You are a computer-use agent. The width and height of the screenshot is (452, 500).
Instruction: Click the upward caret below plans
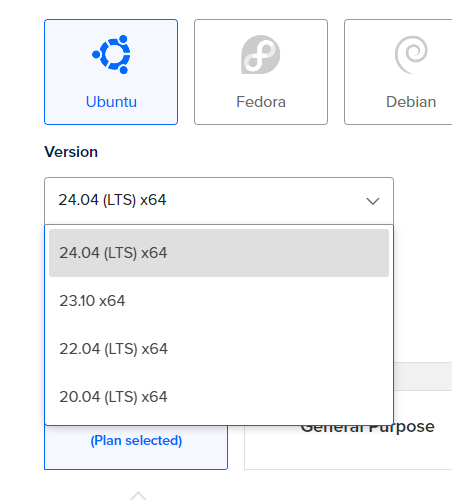(x=138, y=495)
